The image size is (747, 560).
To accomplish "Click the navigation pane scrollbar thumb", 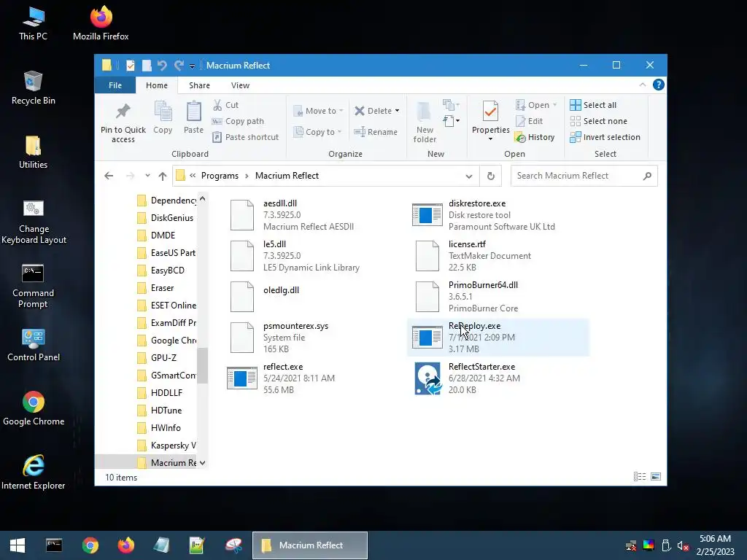I will pos(203,365).
